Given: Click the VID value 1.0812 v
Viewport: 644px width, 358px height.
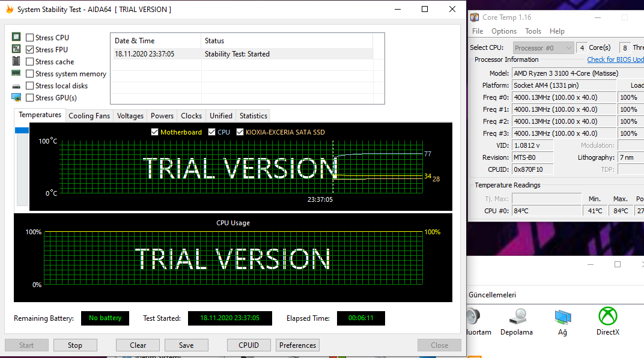Looking at the screenshot, I should [x=532, y=145].
